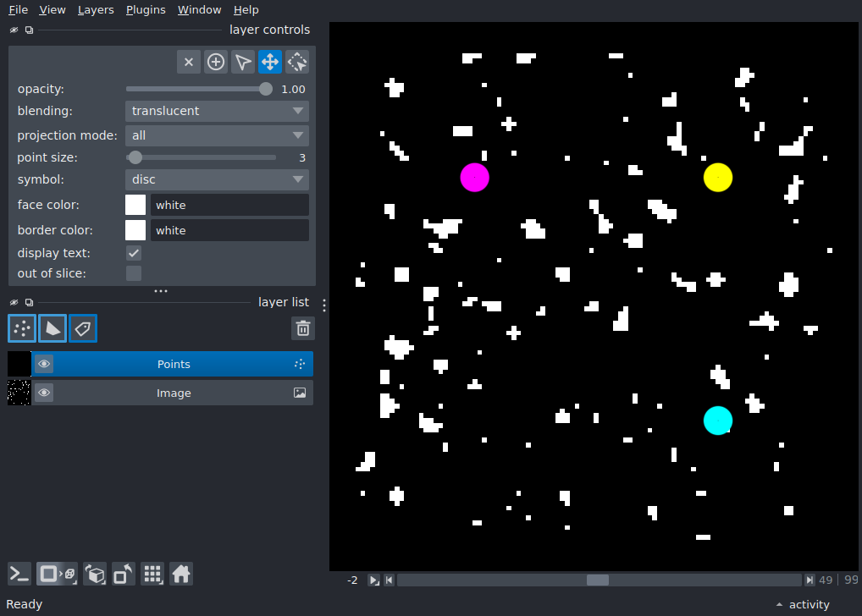This screenshot has width=862, height=616.
Task: Open the Layers menu
Action: (96, 10)
